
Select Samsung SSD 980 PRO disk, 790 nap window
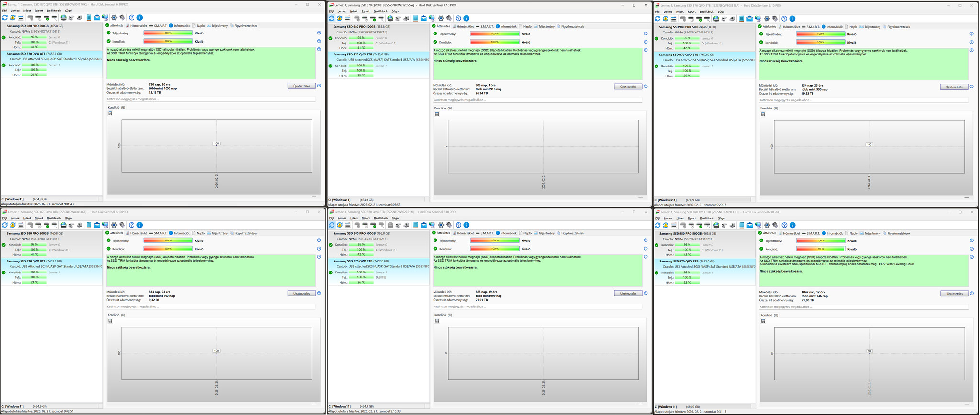coord(51,36)
